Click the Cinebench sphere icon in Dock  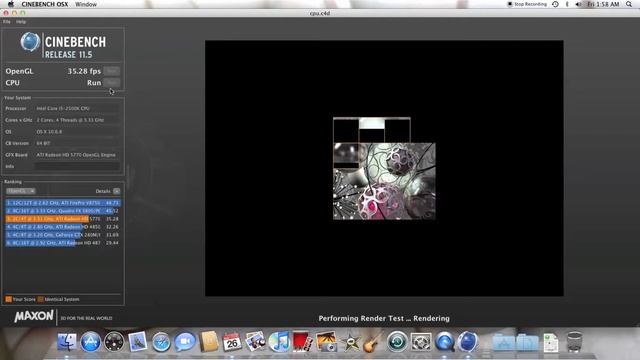pos(468,342)
